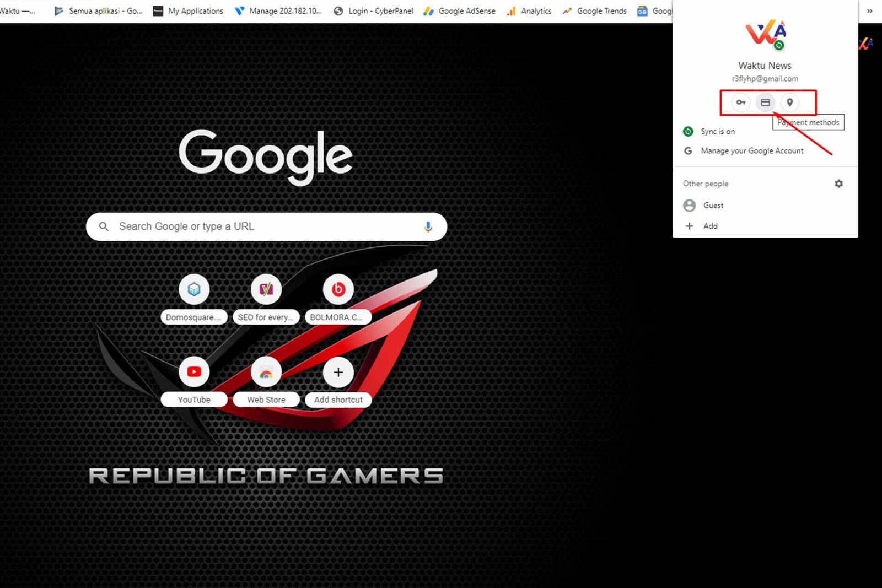Click the Guest profile icon
The height and width of the screenshot is (588, 882).
click(689, 205)
